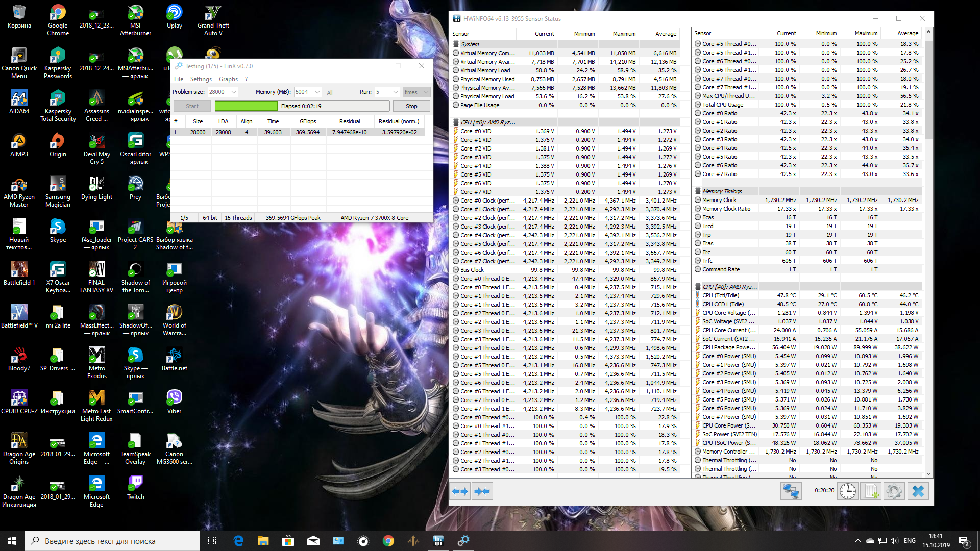Open HWiNFO network remote monitoring icon
This screenshot has height=551, width=980.
[x=791, y=491]
